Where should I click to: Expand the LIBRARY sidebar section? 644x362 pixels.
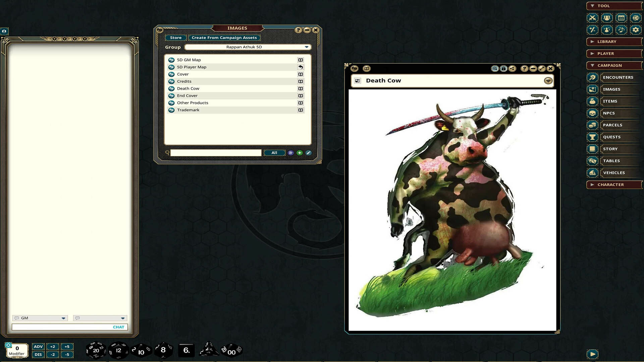pyautogui.click(x=614, y=42)
